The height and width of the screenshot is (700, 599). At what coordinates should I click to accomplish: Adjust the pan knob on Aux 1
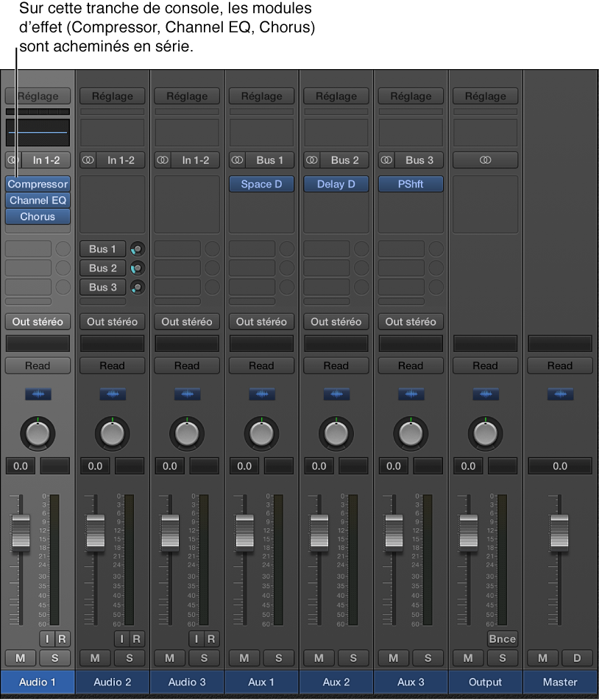261,433
